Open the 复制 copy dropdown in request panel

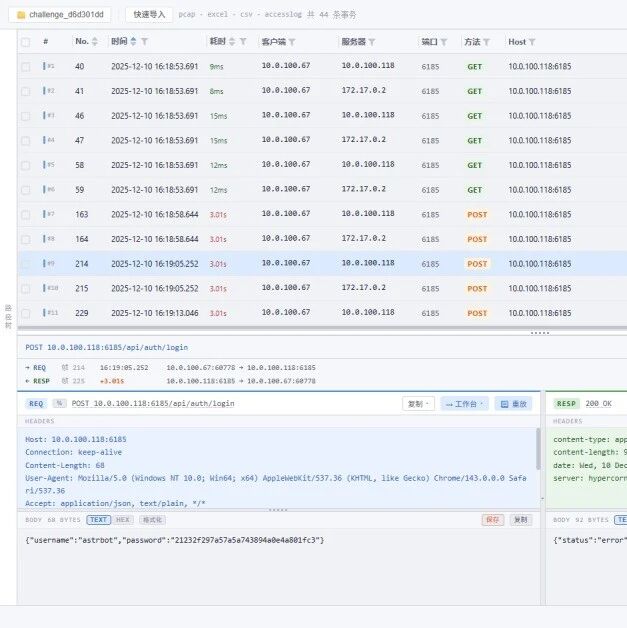tap(418, 404)
